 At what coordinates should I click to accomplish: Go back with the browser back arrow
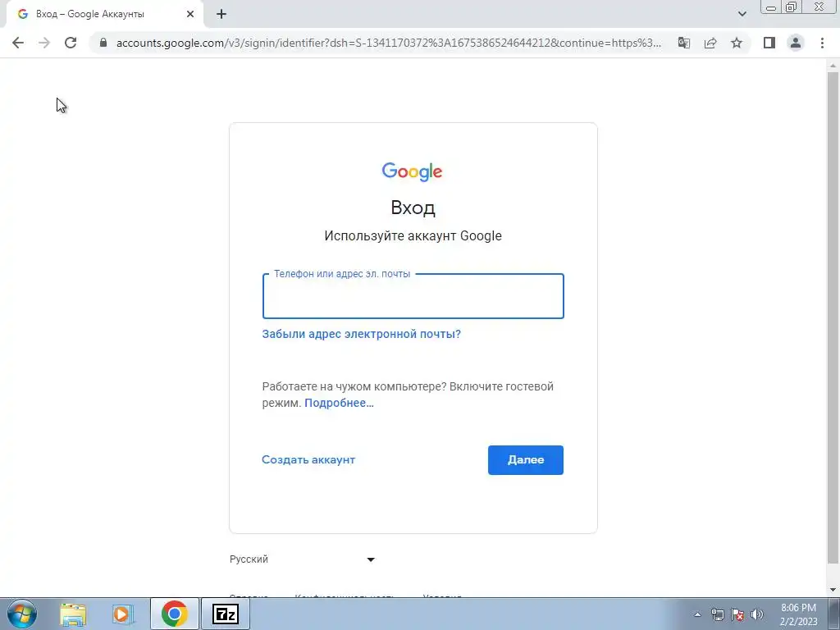click(x=18, y=43)
